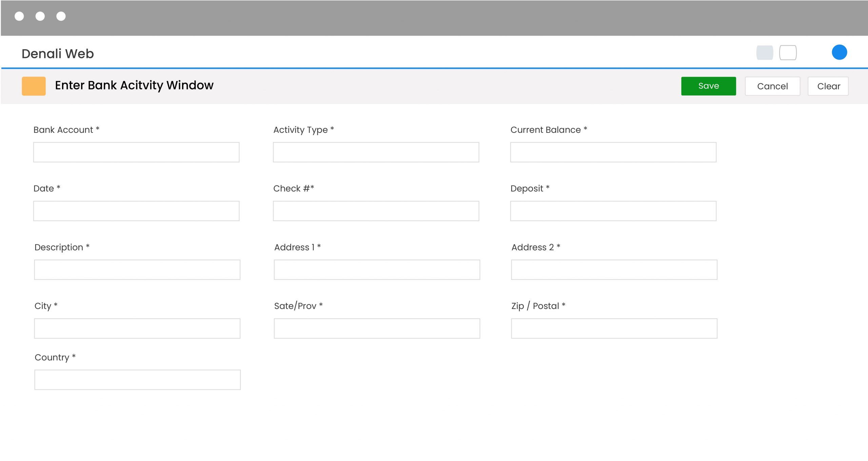
Task: Click the Zip / Postal field
Action: click(614, 328)
